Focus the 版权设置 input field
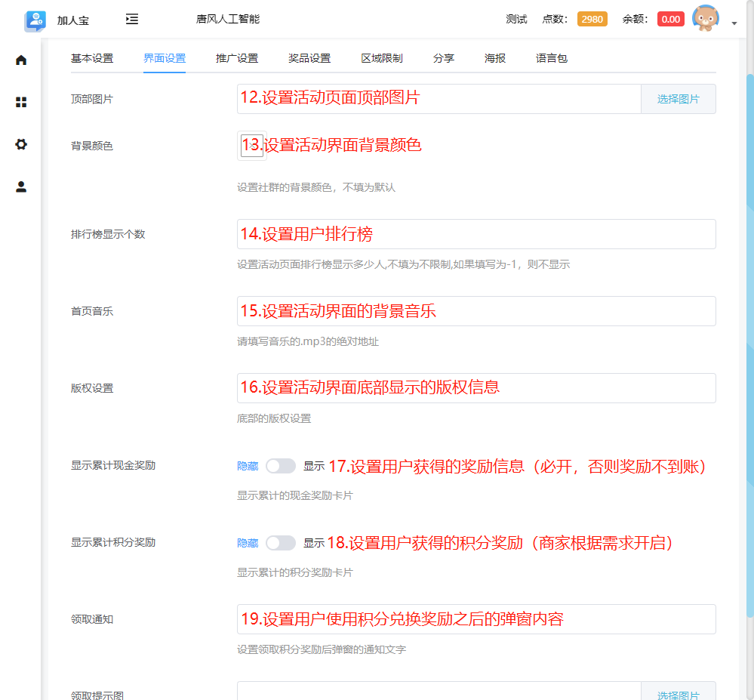 (x=476, y=388)
